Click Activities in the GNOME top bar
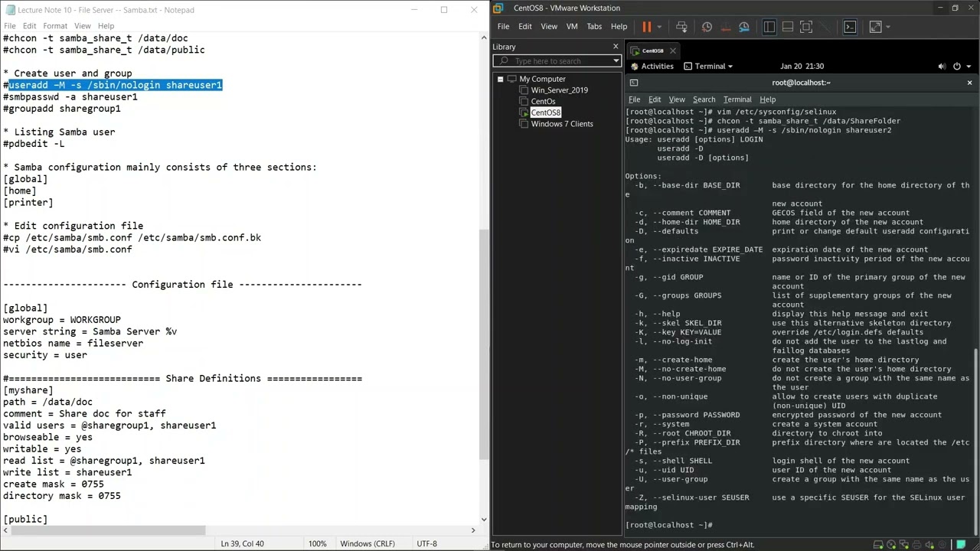Viewport: 980px width, 551px height. 652,67
